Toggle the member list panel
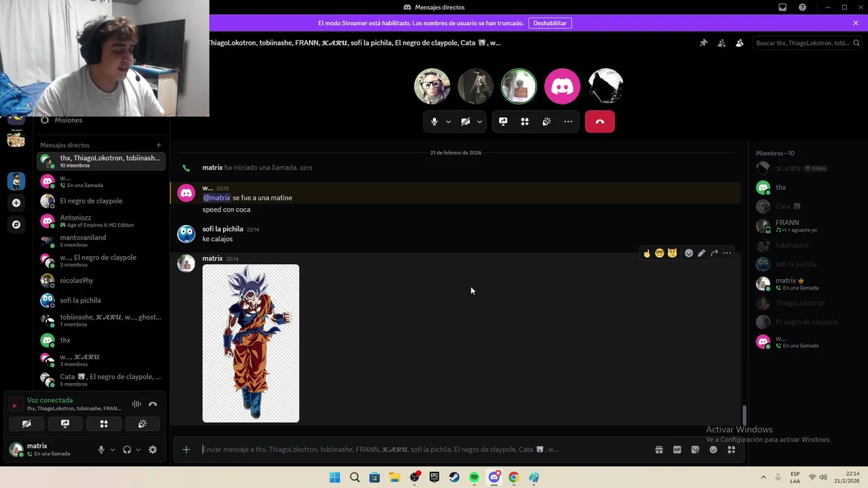Viewport: 868px width, 488px height. (x=740, y=43)
